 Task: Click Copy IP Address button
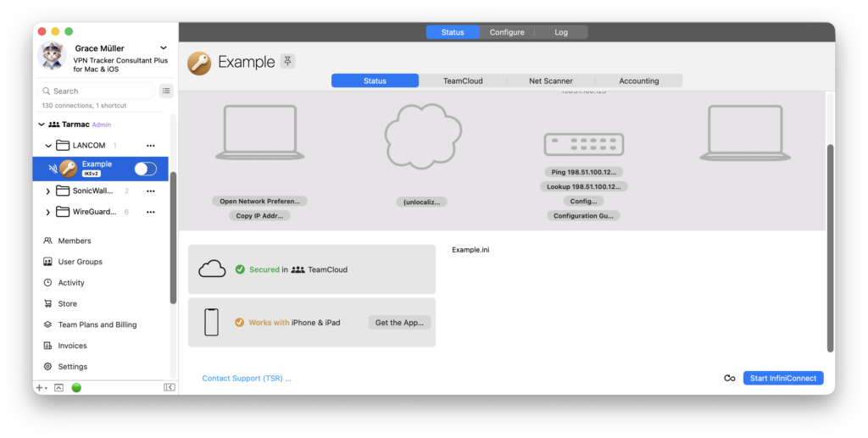259,216
